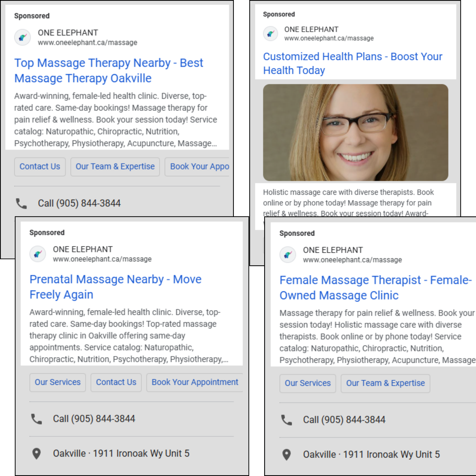Click Contact Us in the Prenatal Massage ad
The width and height of the screenshot is (476, 476).
click(116, 382)
